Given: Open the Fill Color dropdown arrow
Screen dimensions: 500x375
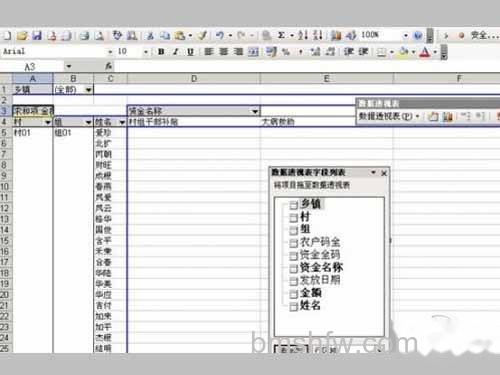Looking at the screenshot, I should [x=413, y=52].
